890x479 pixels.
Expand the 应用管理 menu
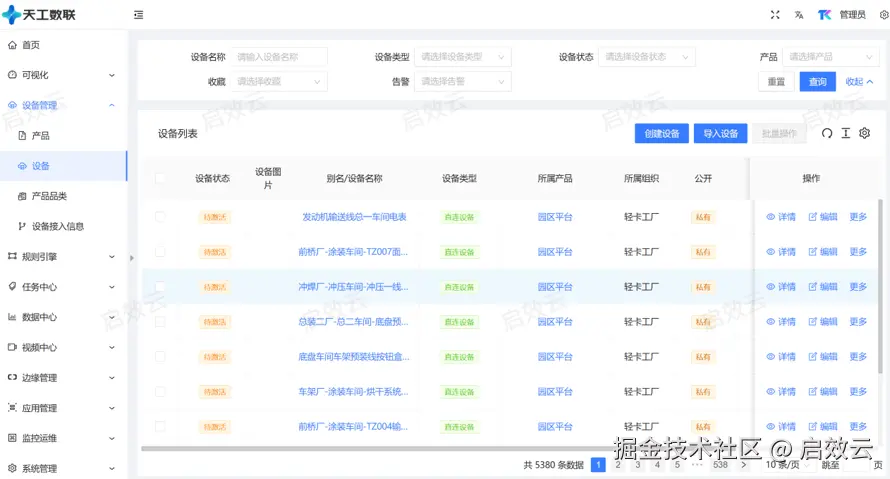62,408
